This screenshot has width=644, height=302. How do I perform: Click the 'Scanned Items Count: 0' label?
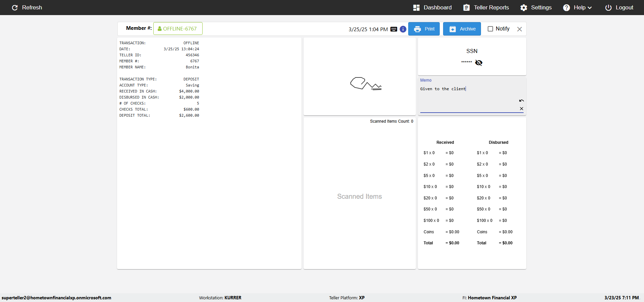coord(391,121)
